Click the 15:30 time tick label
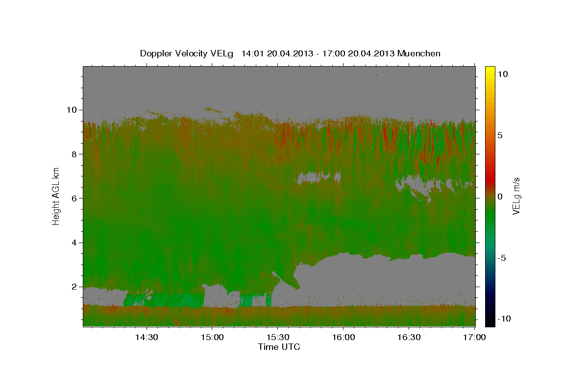Image resolution: width=588 pixels, height=392 pixels. tap(277, 338)
